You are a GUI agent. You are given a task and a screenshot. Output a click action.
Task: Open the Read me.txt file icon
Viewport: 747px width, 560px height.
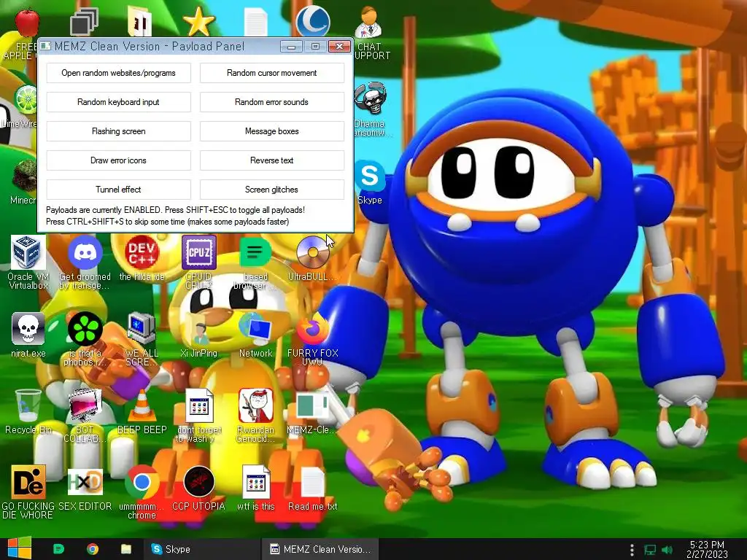point(312,482)
